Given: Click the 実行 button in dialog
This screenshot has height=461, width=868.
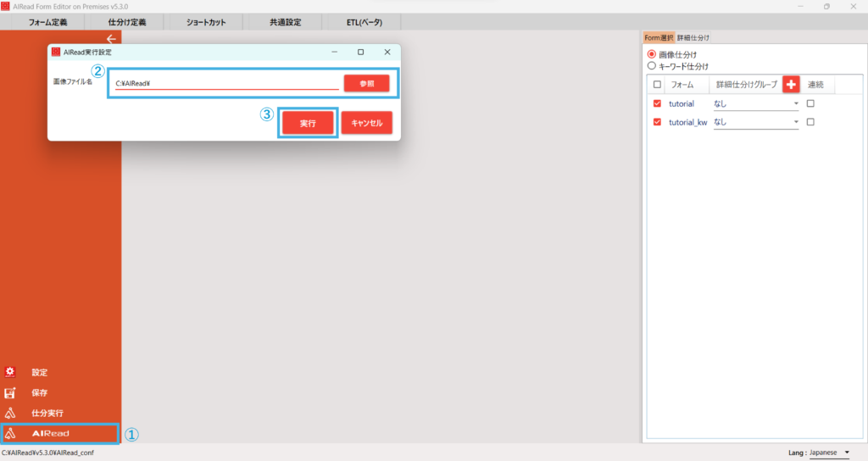Looking at the screenshot, I should click(308, 123).
